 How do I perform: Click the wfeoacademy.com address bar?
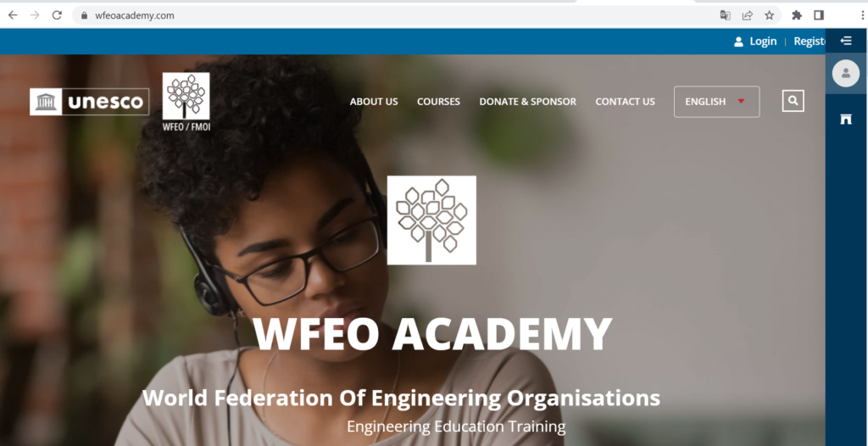(x=387, y=15)
